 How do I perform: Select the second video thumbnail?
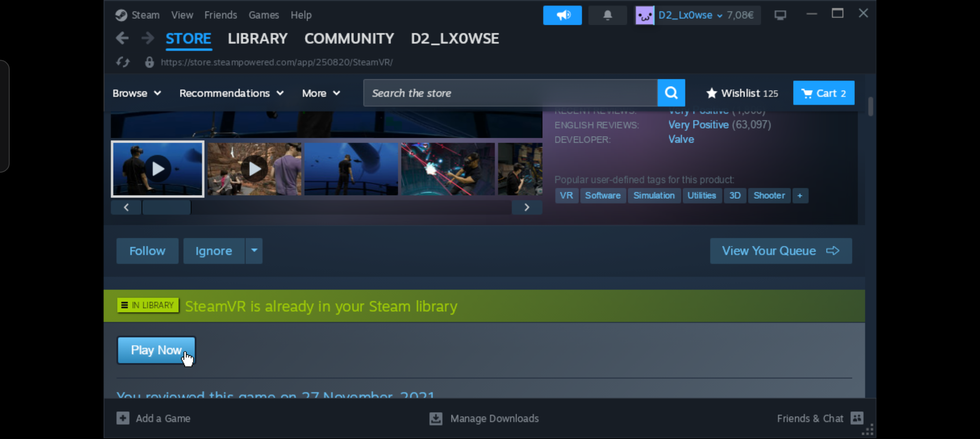coord(254,169)
